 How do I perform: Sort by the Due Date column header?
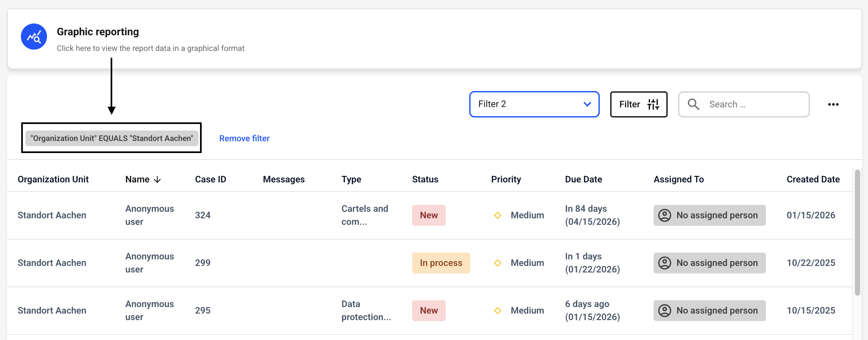[583, 179]
